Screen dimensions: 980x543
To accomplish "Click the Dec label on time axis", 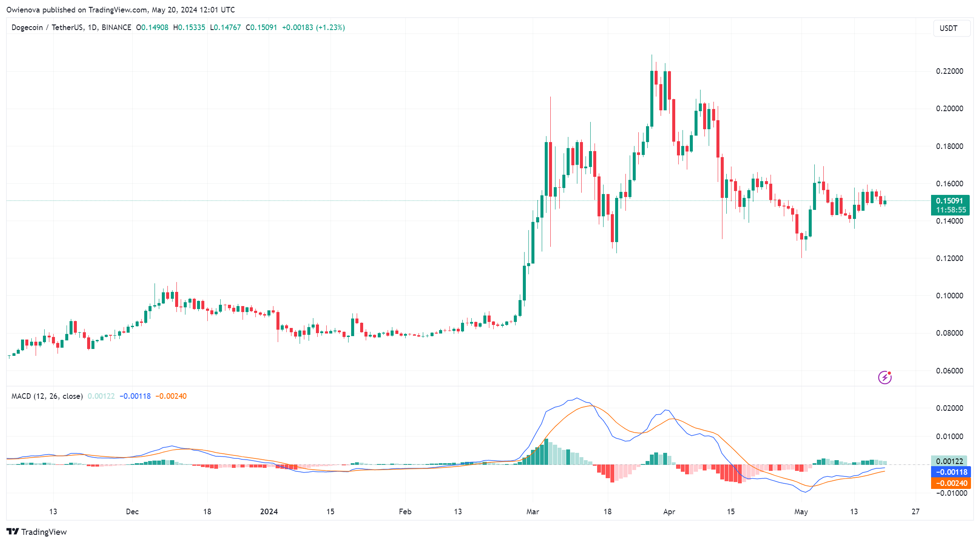I will pos(132,512).
